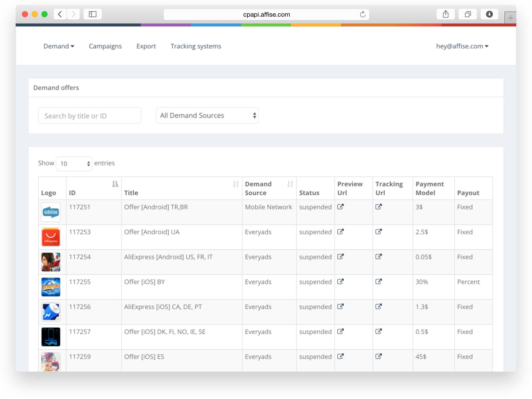Select Campaigns in the navigation menu
532x399 pixels.
click(105, 46)
